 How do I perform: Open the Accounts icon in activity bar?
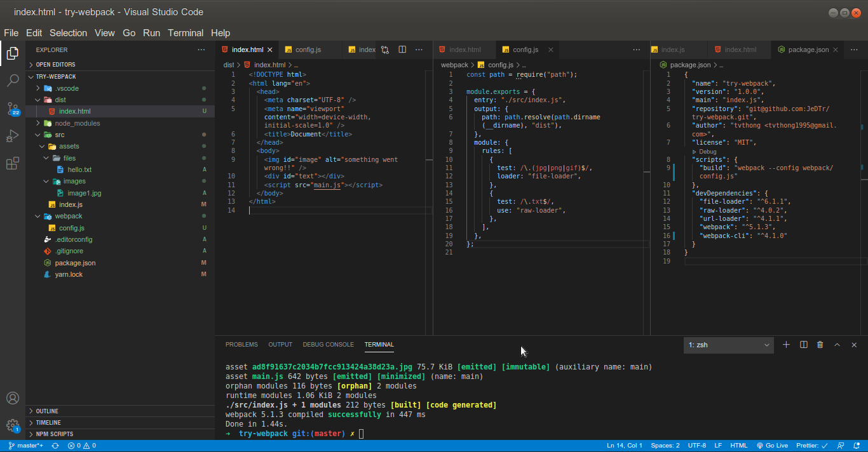(x=13, y=398)
